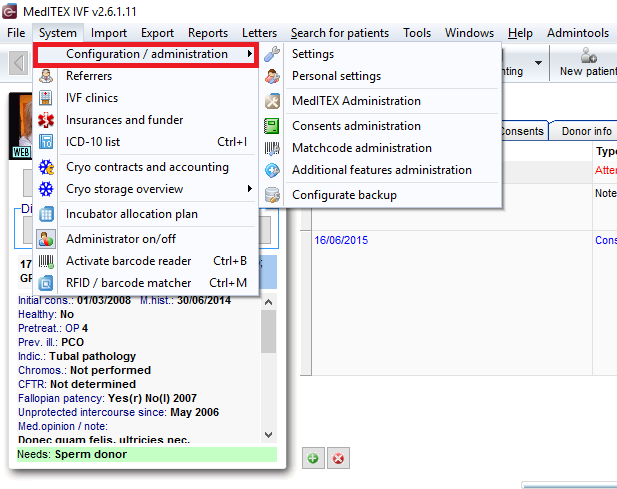Open the Admintools menu
Screen dimensions: 617x489
pyautogui.click(x=578, y=33)
